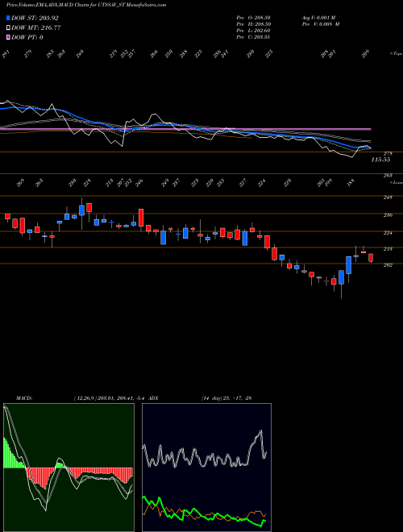
Task: Click the 'ADX' panel label
Action: pyautogui.click(x=153, y=398)
